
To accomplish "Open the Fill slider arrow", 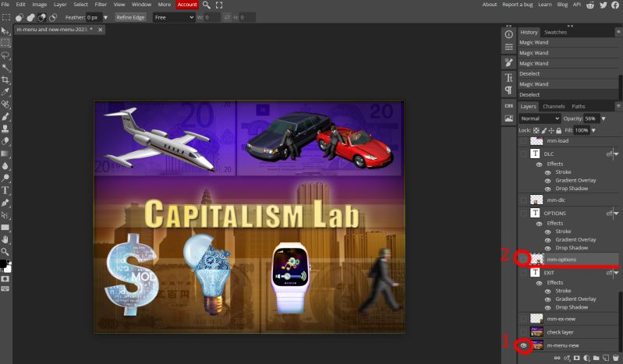I will pyautogui.click(x=593, y=130).
